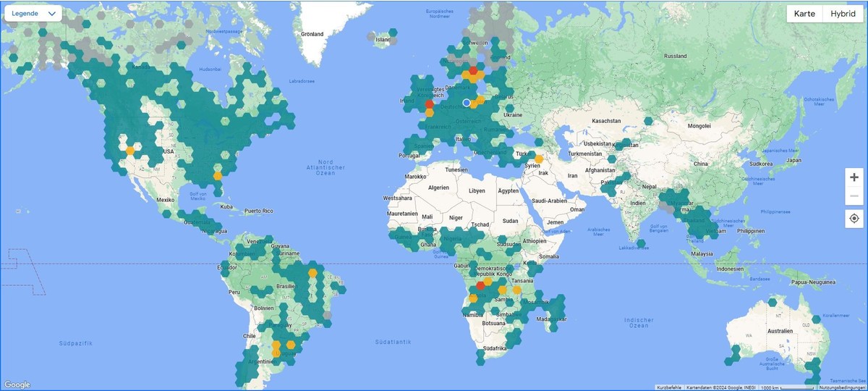Click the Puerto Rico label
This screenshot has width=868, height=391.
click(x=260, y=211)
